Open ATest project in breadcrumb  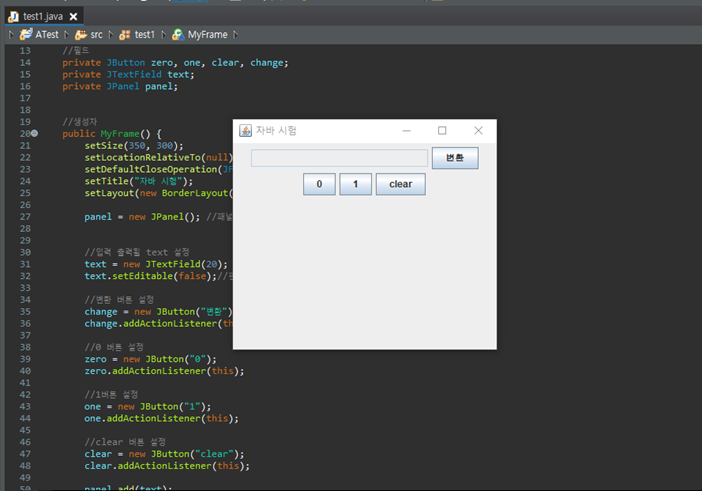47,34
